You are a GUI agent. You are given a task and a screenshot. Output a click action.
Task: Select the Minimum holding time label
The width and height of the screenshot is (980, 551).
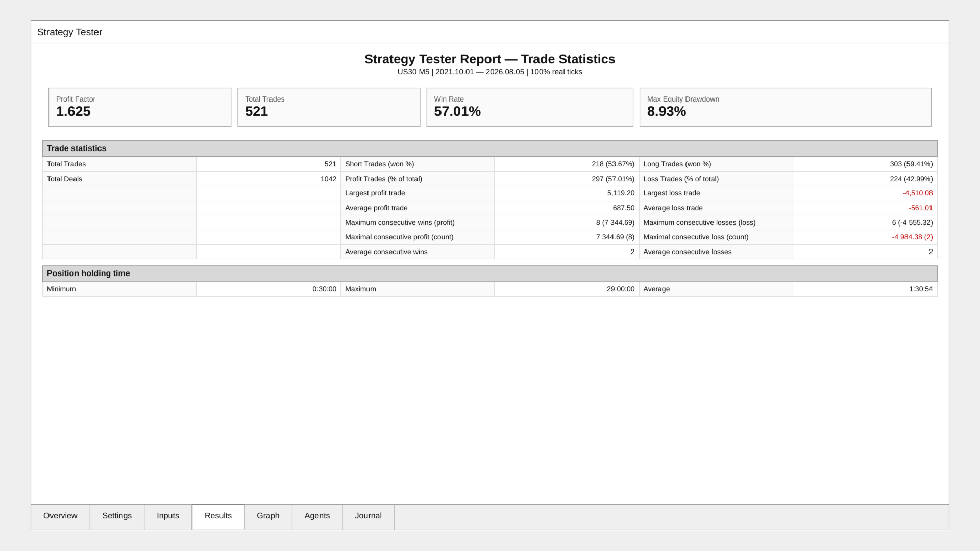coord(61,289)
